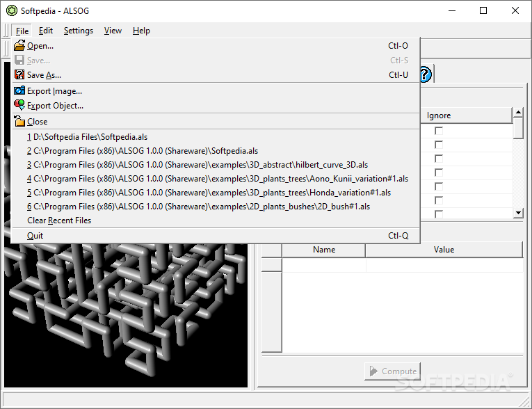Image resolution: width=532 pixels, height=409 pixels.
Task: Open the Help menu
Action: (141, 31)
